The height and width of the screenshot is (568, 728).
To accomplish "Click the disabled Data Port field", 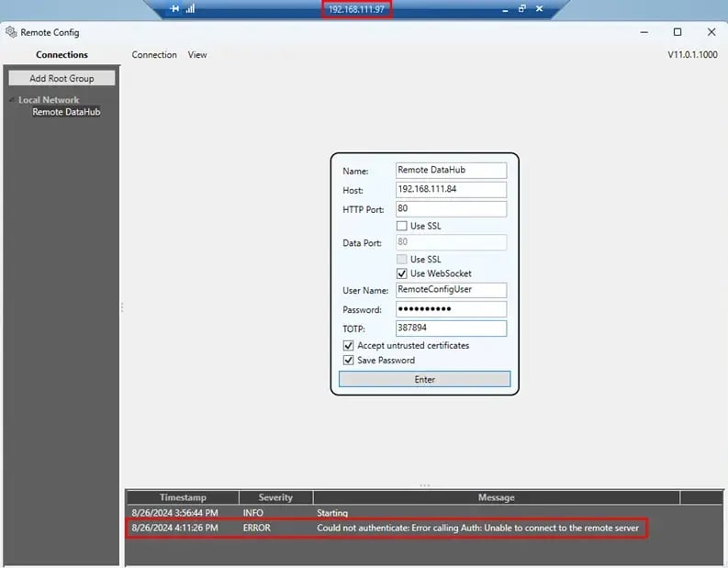I will tap(451, 242).
